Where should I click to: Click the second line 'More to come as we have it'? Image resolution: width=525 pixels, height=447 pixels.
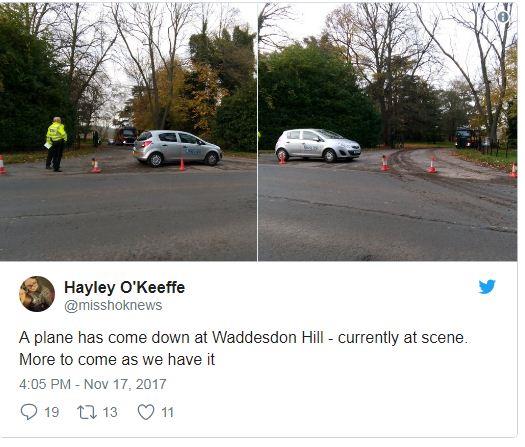click(x=117, y=360)
